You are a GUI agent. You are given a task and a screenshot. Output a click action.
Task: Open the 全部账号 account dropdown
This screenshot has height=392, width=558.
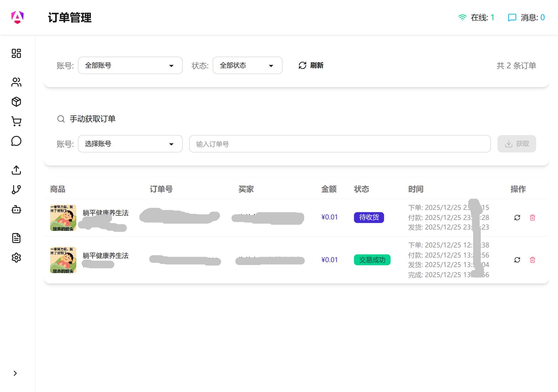pyautogui.click(x=130, y=65)
